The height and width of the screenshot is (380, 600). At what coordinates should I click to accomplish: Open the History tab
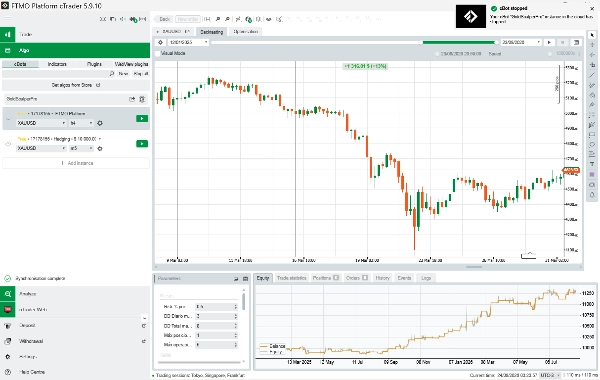click(382, 278)
